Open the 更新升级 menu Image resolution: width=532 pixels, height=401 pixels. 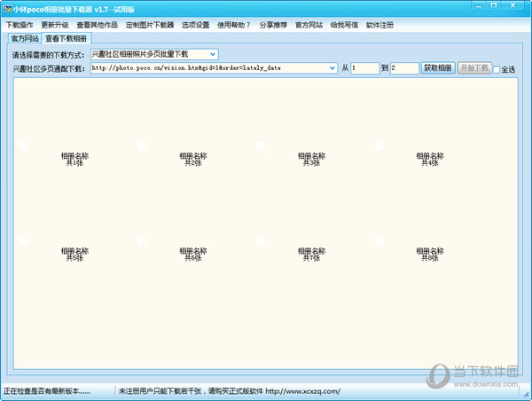(55, 25)
